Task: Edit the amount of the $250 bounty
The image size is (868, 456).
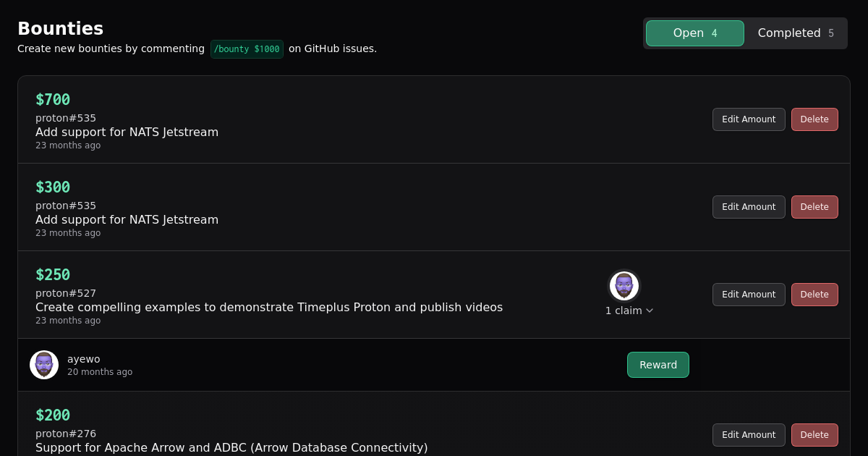Action: coord(748,295)
